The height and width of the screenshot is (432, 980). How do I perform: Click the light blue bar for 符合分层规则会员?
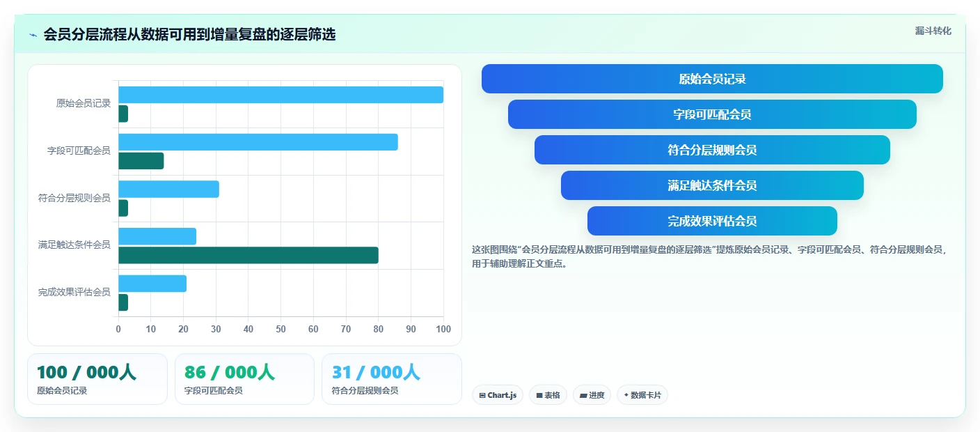point(168,189)
